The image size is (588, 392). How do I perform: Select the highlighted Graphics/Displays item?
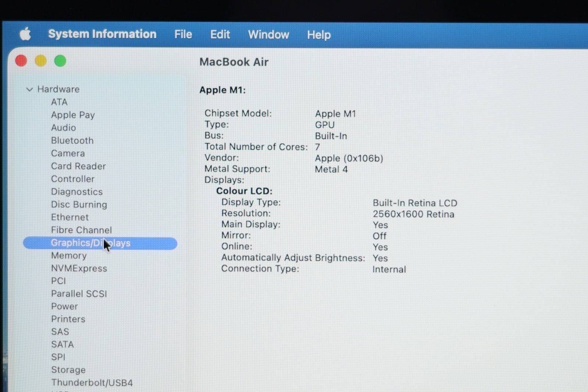pyautogui.click(x=90, y=243)
